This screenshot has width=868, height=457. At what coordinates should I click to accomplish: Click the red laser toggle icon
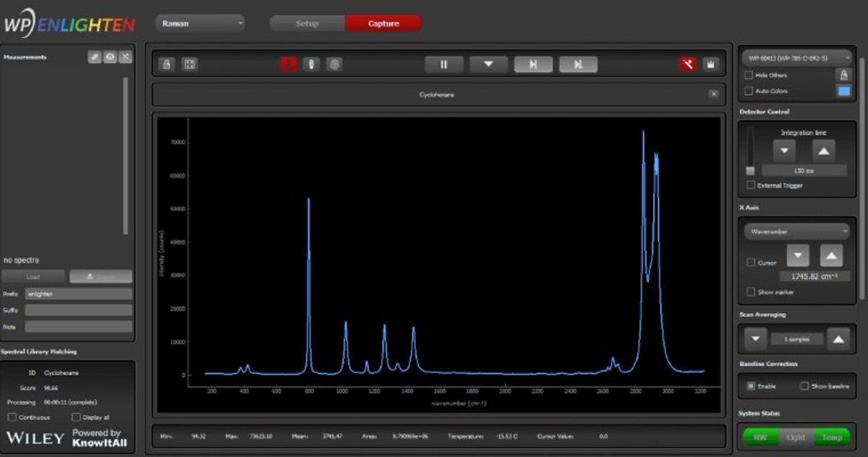pyautogui.click(x=289, y=64)
